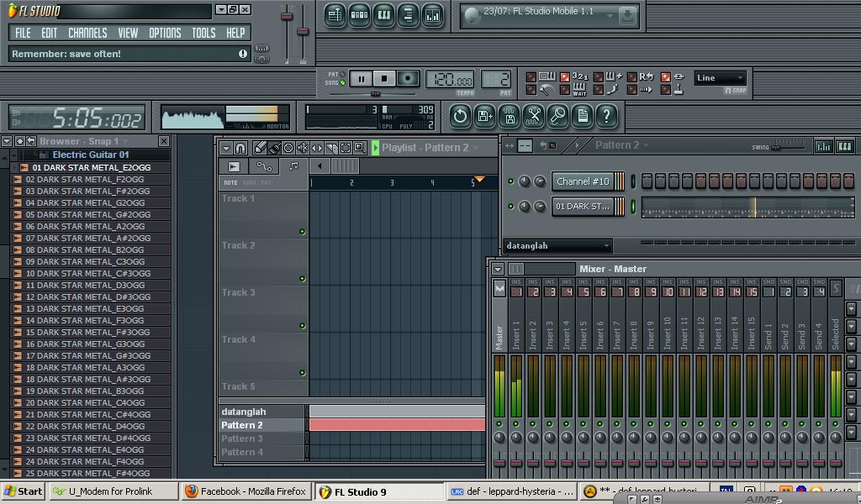Click the typing keyboard to piano icon
The height and width of the screenshot is (504, 861).
547,76
